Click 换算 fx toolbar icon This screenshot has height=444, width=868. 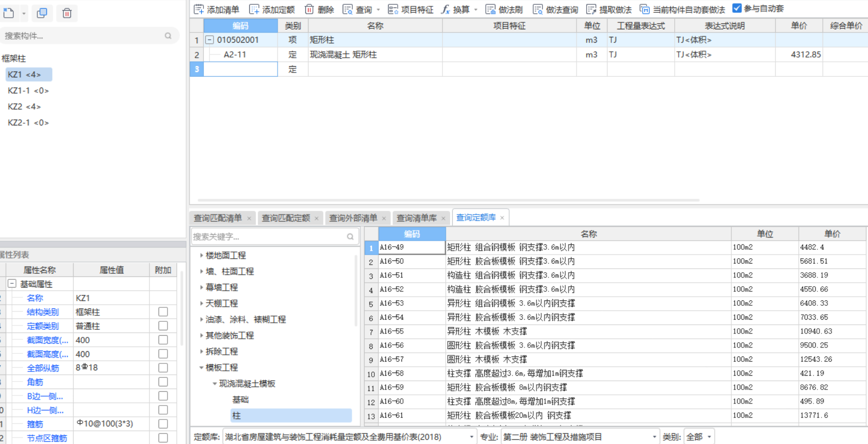(445, 9)
